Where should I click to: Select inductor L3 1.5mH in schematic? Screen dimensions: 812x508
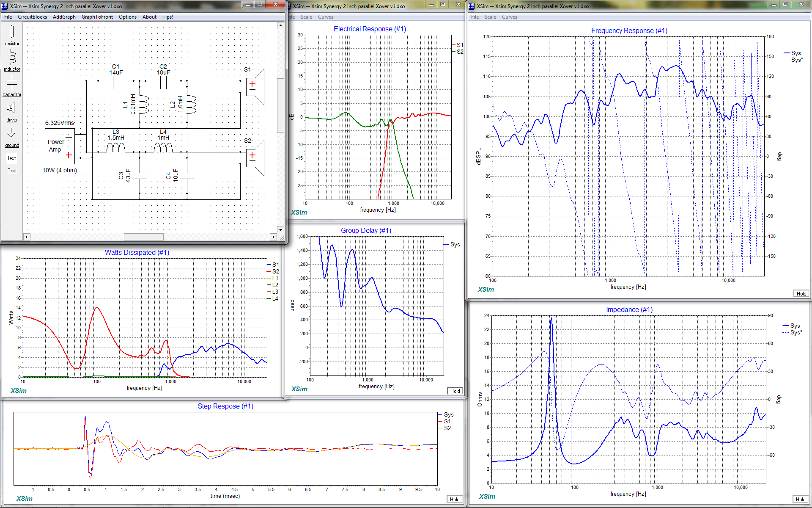pos(116,147)
